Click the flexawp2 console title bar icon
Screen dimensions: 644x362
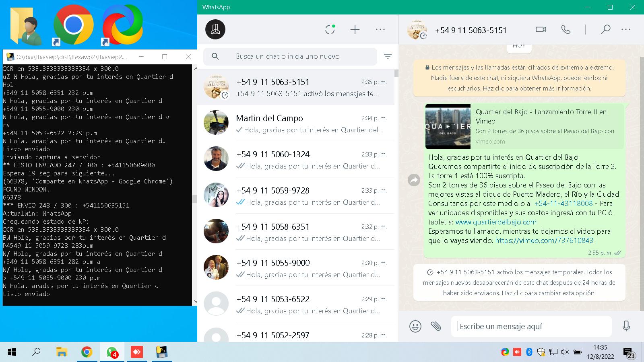coord(10,57)
